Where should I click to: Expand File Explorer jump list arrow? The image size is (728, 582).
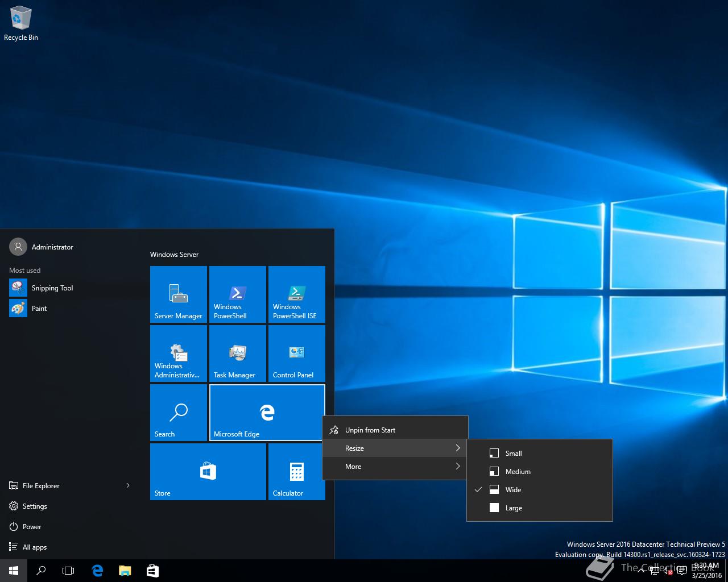tap(128, 485)
